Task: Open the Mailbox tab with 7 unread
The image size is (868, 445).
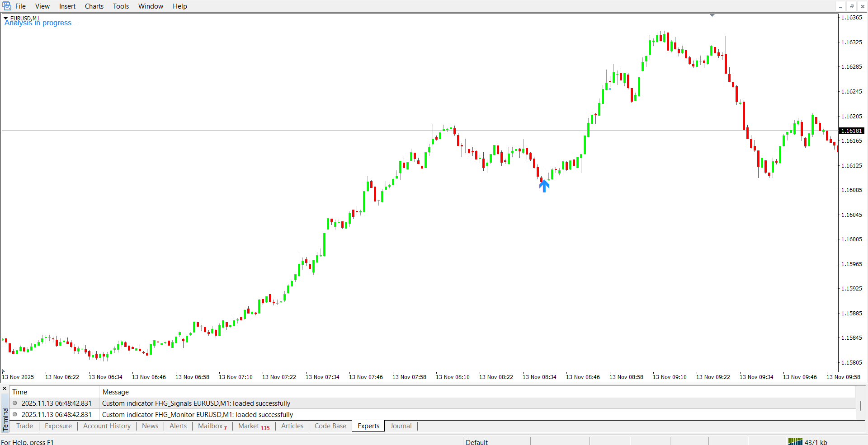Action: [212, 426]
